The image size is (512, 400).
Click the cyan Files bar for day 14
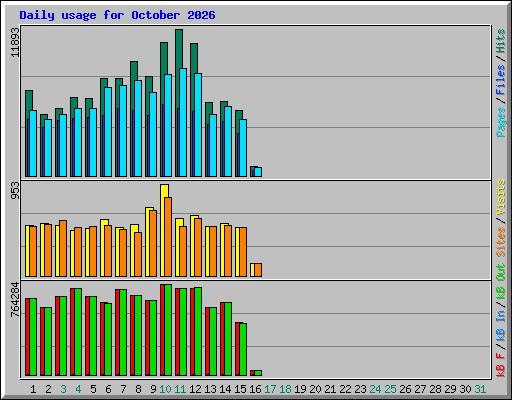coord(228,142)
